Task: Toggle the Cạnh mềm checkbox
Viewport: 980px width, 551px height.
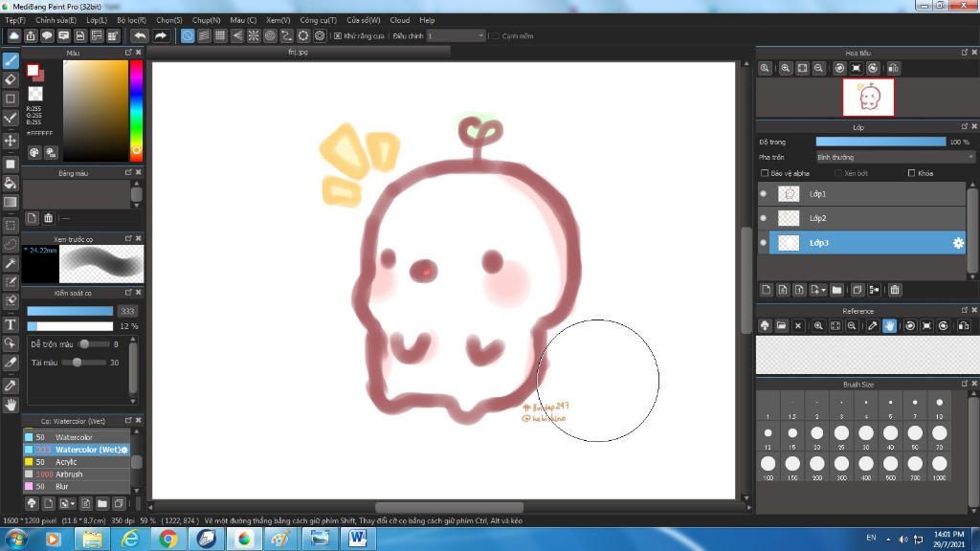Action: tap(496, 36)
